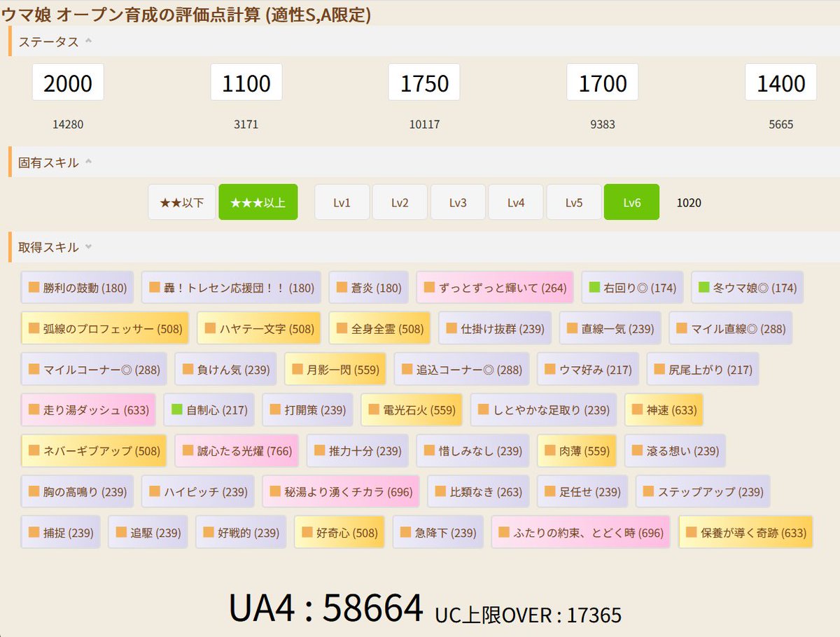Choose unique skill Lv5

tap(574, 202)
